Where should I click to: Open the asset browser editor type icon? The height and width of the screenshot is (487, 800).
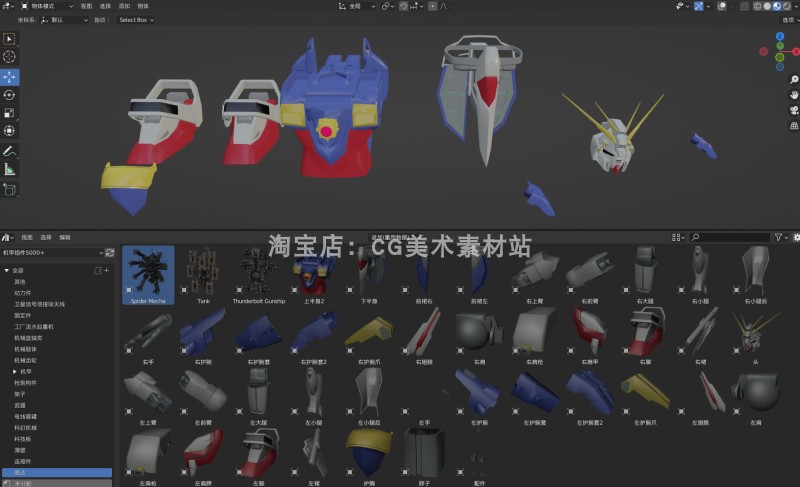coord(7,237)
